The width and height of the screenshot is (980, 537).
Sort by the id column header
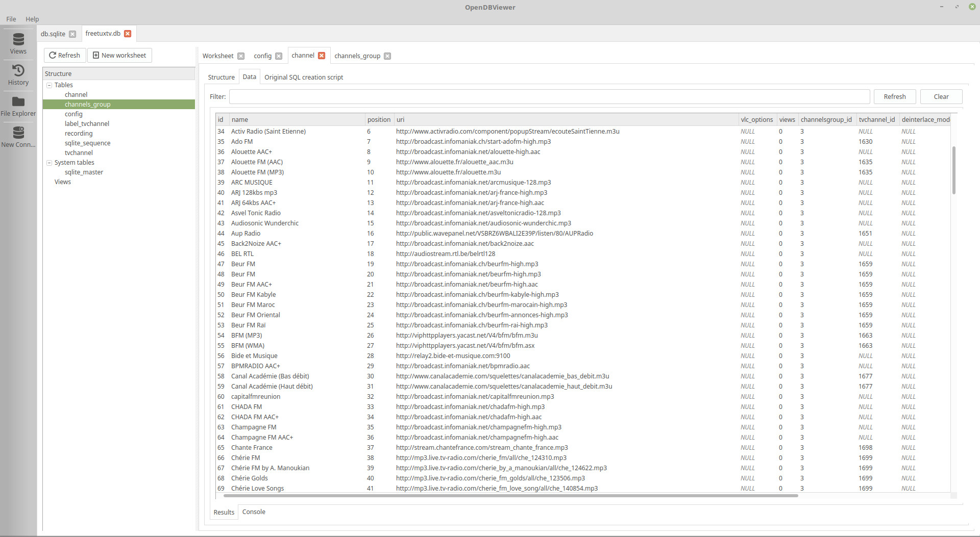(222, 120)
